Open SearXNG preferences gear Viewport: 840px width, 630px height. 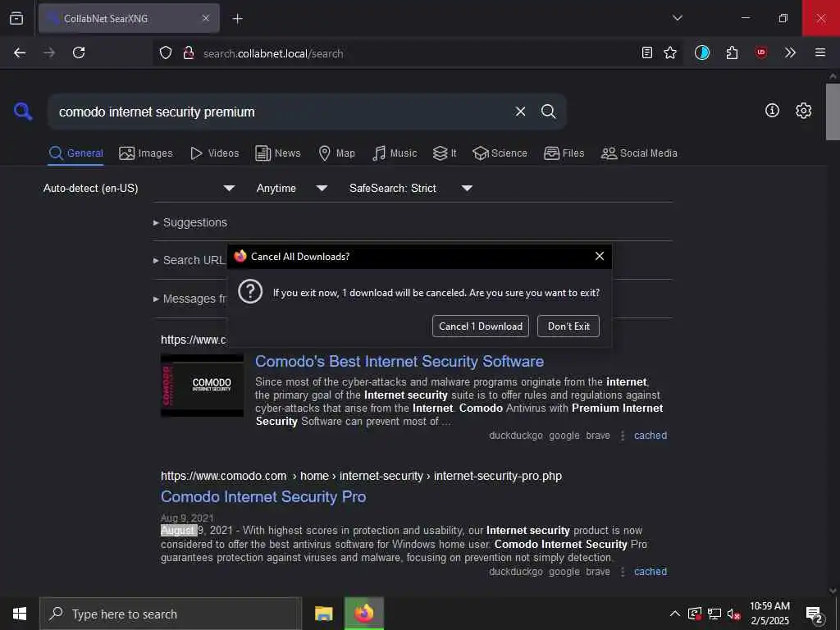pos(803,111)
